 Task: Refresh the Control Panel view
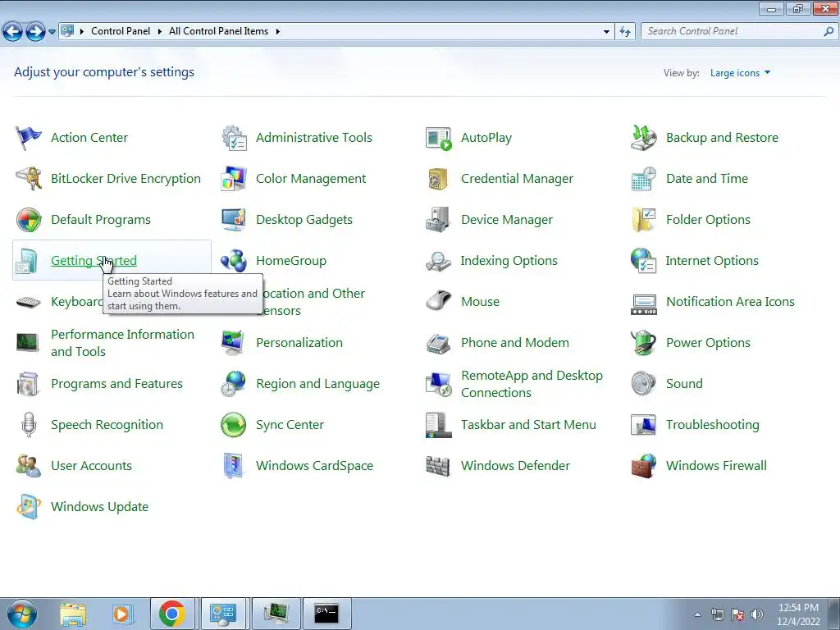(x=625, y=32)
